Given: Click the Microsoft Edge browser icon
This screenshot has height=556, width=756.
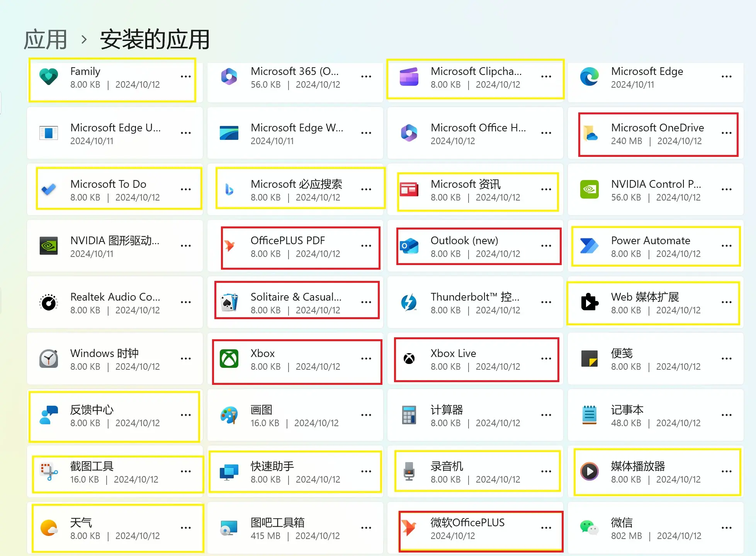Looking at the screenshot, I should (x=590, y=77).
